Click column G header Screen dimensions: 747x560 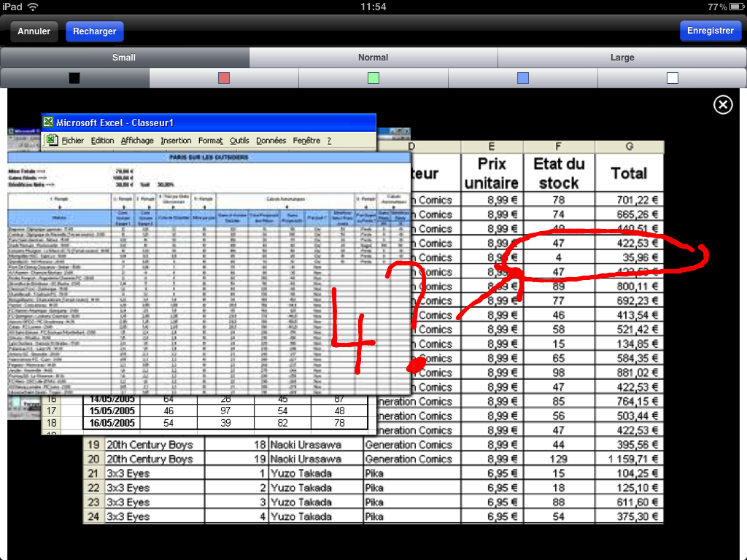(x=630, y=147)
